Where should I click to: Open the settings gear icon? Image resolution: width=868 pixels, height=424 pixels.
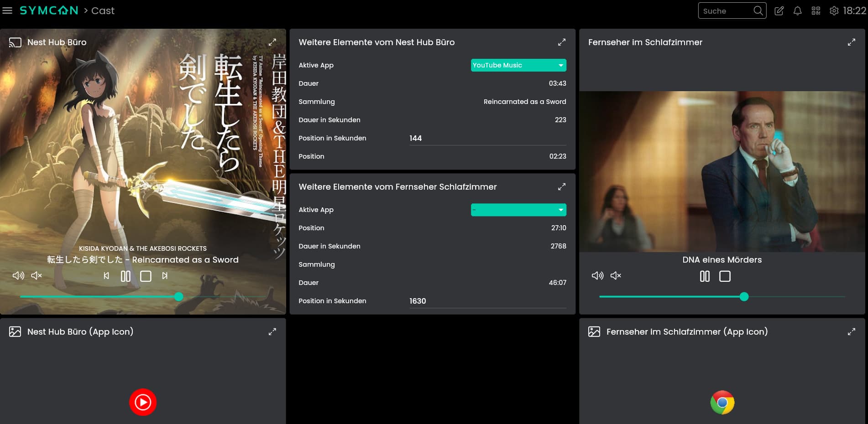834,11
